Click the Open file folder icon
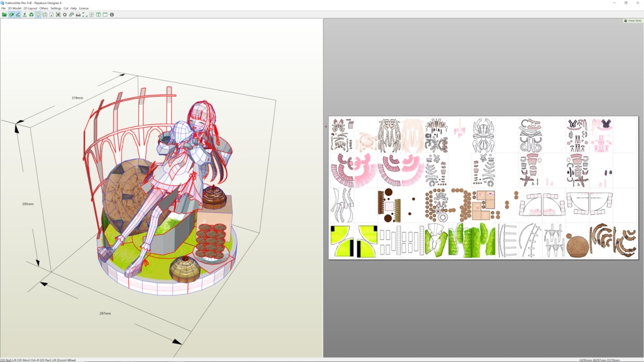Screen dimensions: 644x362 tap(4, 15)
